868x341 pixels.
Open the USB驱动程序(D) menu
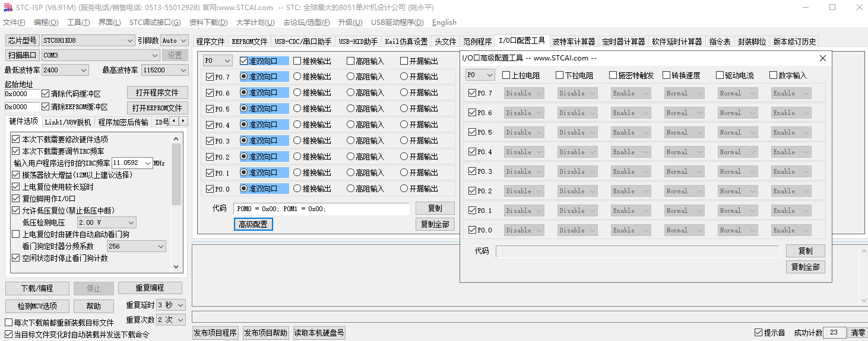397,23
